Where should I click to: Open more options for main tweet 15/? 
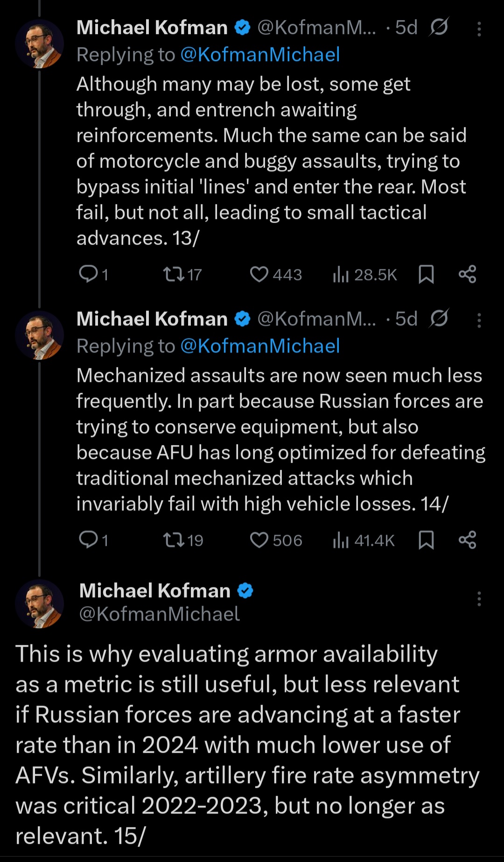[x=479, y=599]
